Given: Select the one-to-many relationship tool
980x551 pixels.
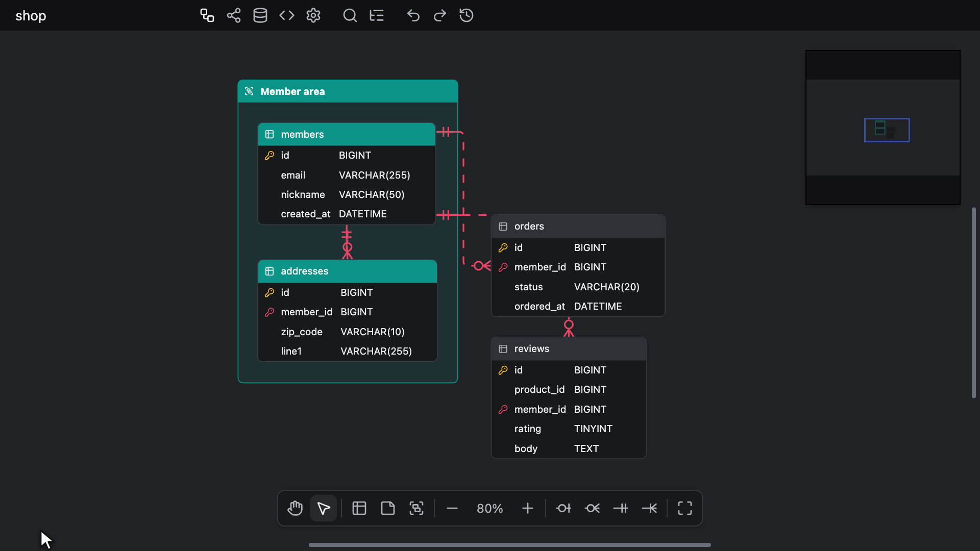Looking at the screenshot, I should pos(649,508).
